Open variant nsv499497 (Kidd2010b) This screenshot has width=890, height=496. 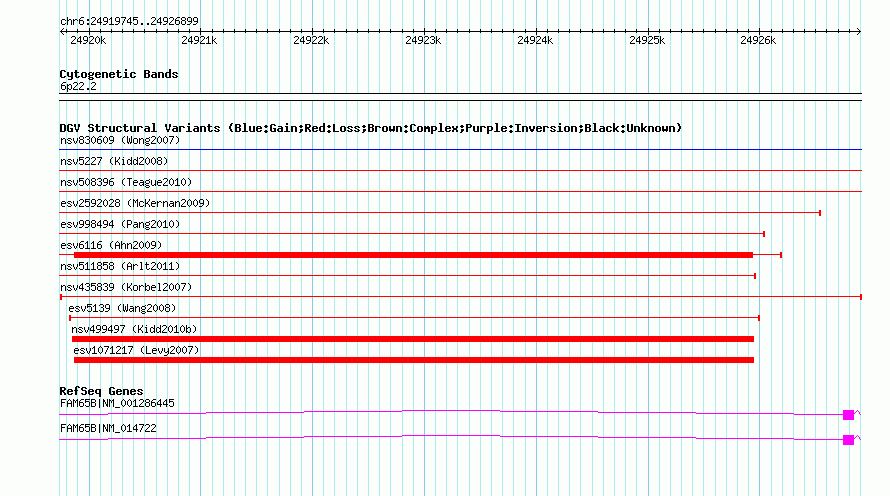(x=134, y=329)
